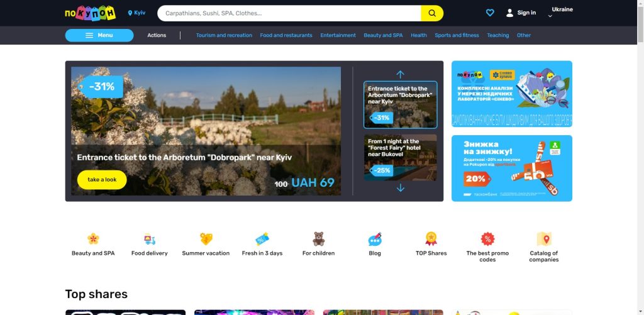Open the Summer vacation category icon

206,239
